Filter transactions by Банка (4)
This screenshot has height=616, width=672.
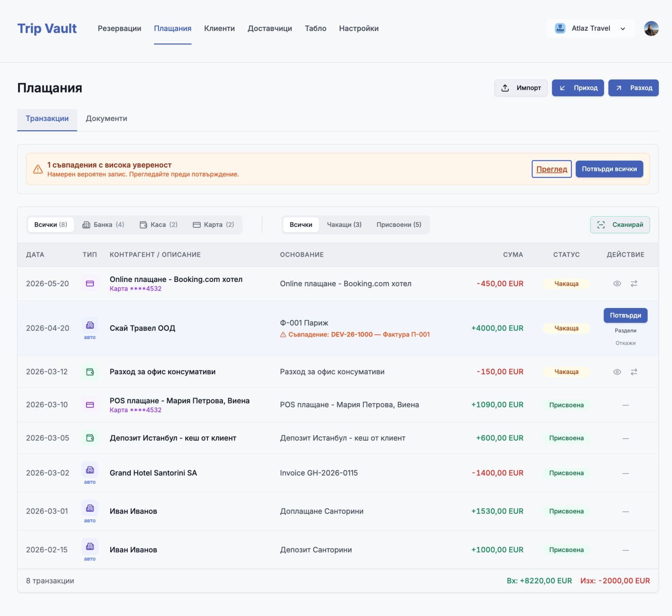[103, 224]
